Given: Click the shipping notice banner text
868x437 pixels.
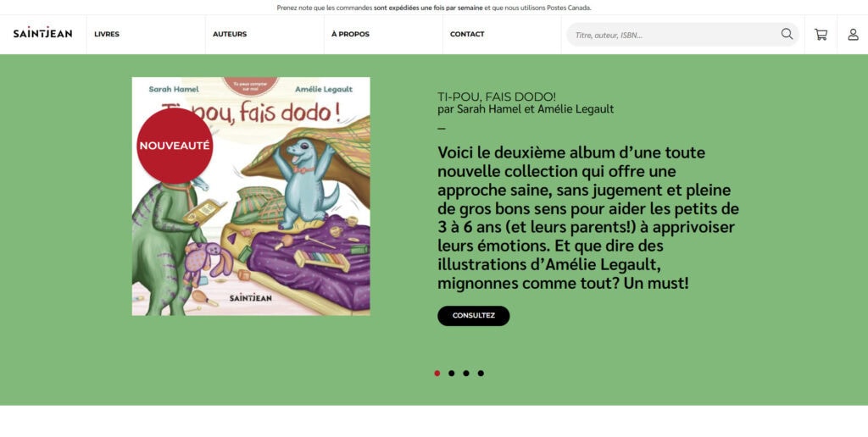Looking at the screenshot, I should (434, 8).
